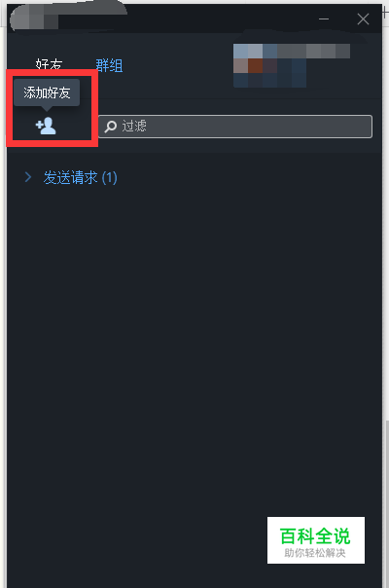Click the (1) count in 发送请求

[x=110, y=177]
